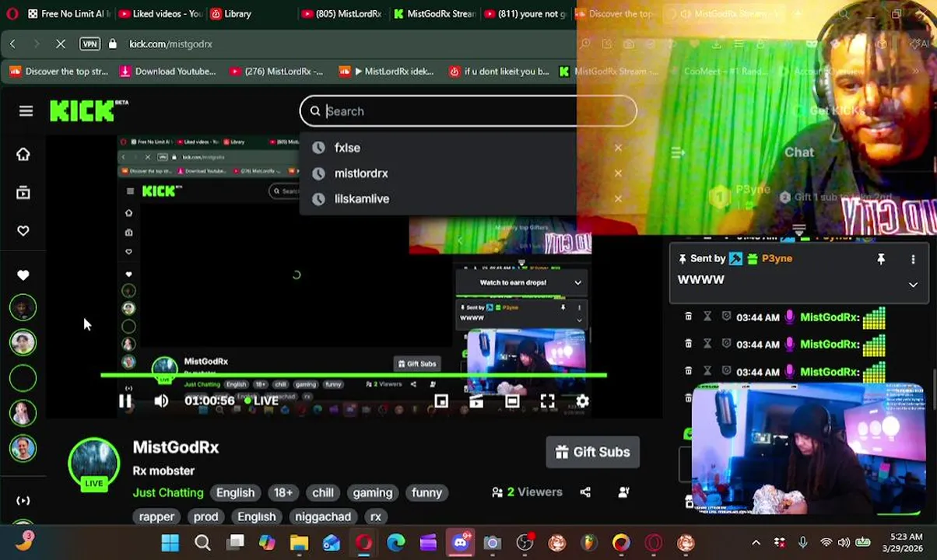Switch to '(805) MistLordRx' tab

coord(341,14)
